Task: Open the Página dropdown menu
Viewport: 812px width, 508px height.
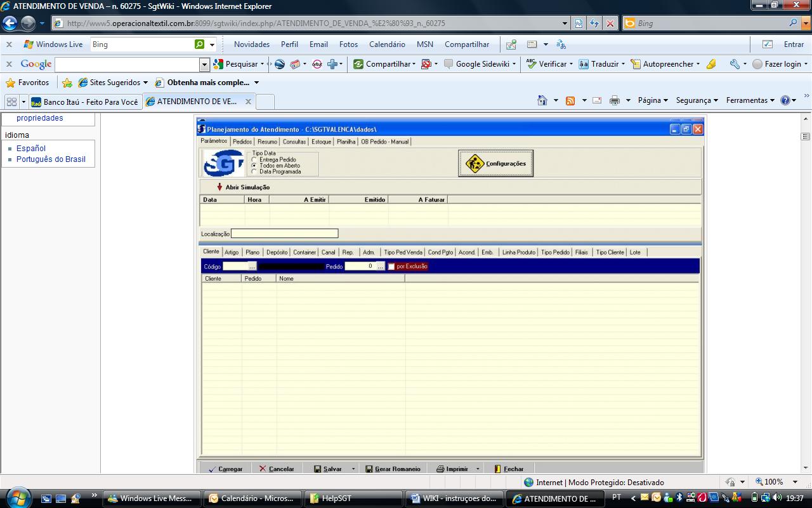Action: [x=653, y=100]
